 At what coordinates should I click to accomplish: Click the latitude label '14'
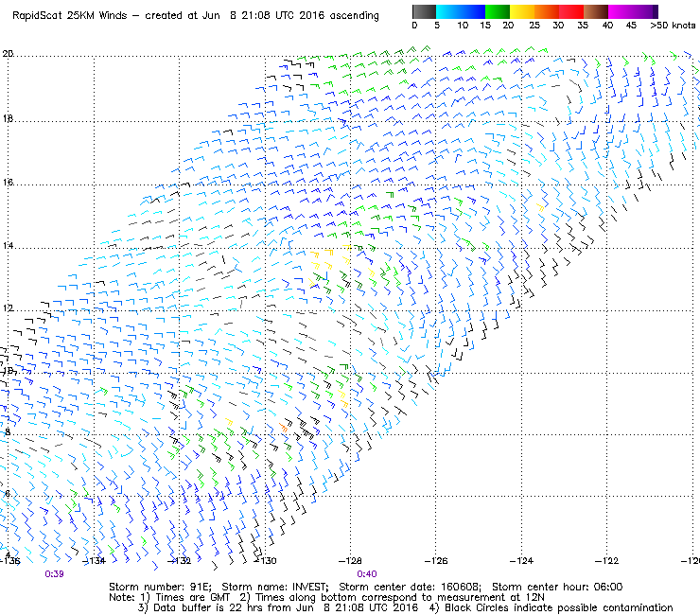tap(8, 246)
